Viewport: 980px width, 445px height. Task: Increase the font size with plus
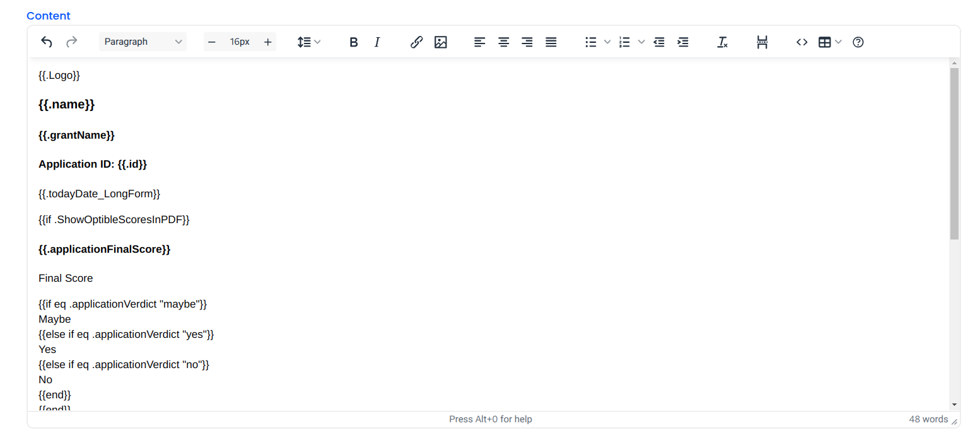coord(267,42)
